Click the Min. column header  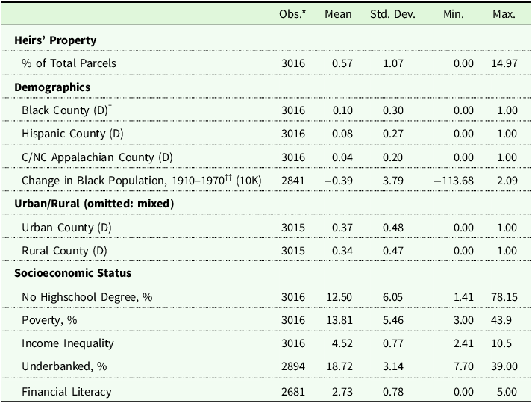(452, 14)
